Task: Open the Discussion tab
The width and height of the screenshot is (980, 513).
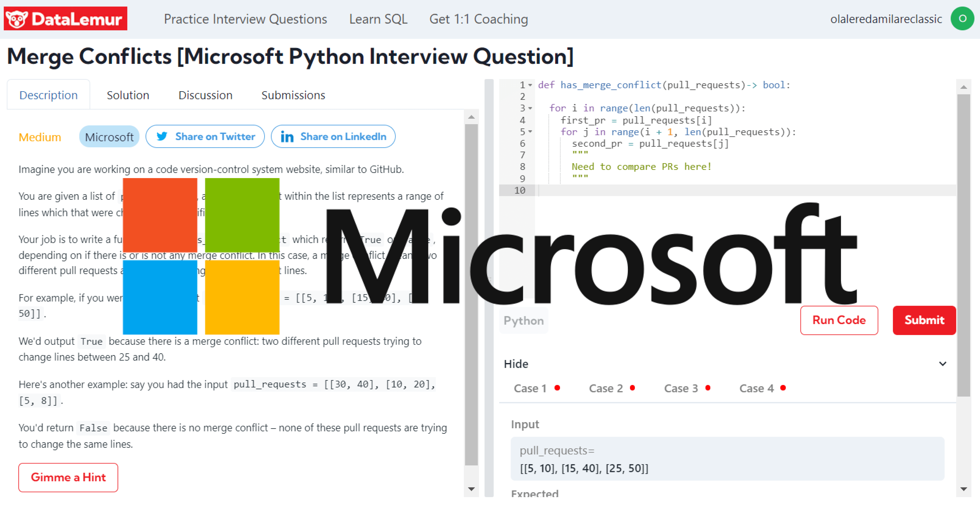Action: 205,95
